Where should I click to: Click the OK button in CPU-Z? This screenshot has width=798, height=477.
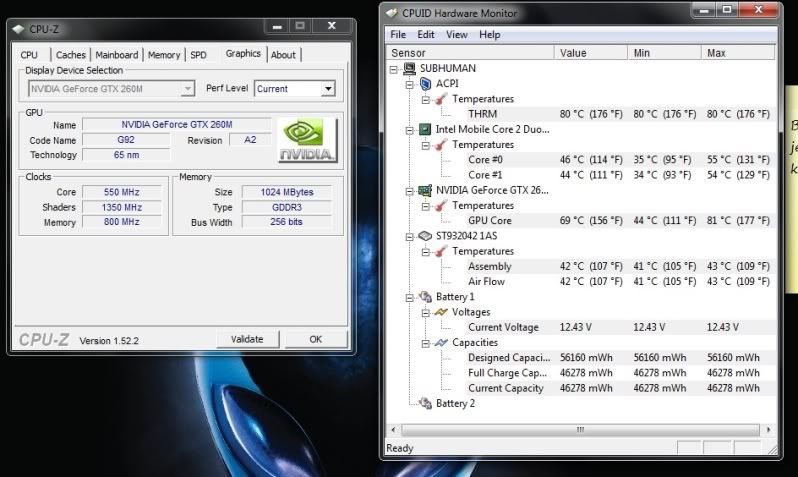click(x=316, y=340)
